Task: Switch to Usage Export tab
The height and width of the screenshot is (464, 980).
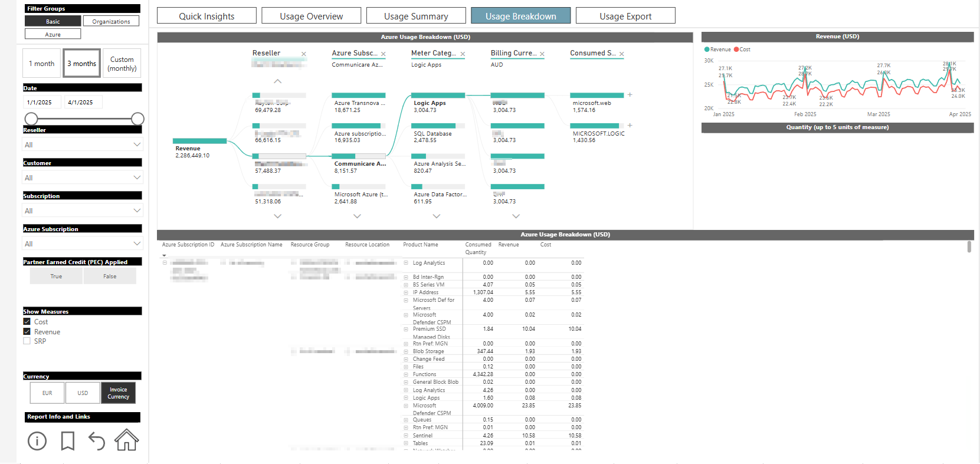Action: click(625, 16)
